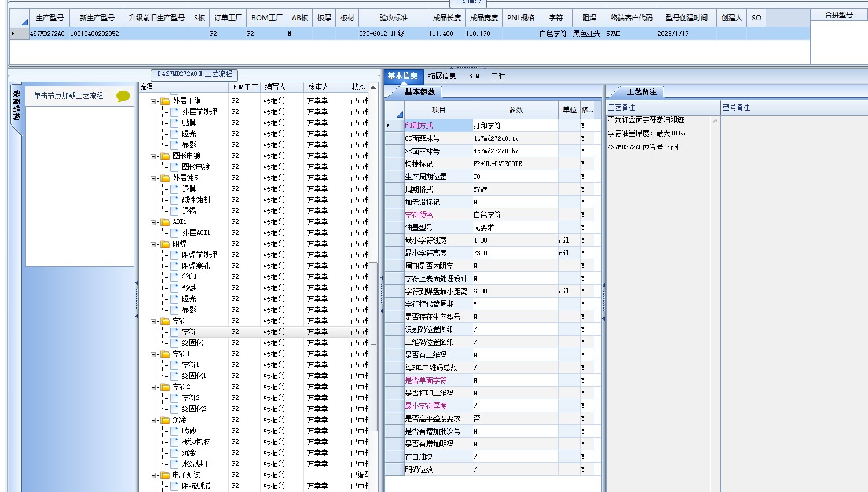Click document icon beside 水洗烘干
Screen dimensions: 868x492
coord(175,464)
